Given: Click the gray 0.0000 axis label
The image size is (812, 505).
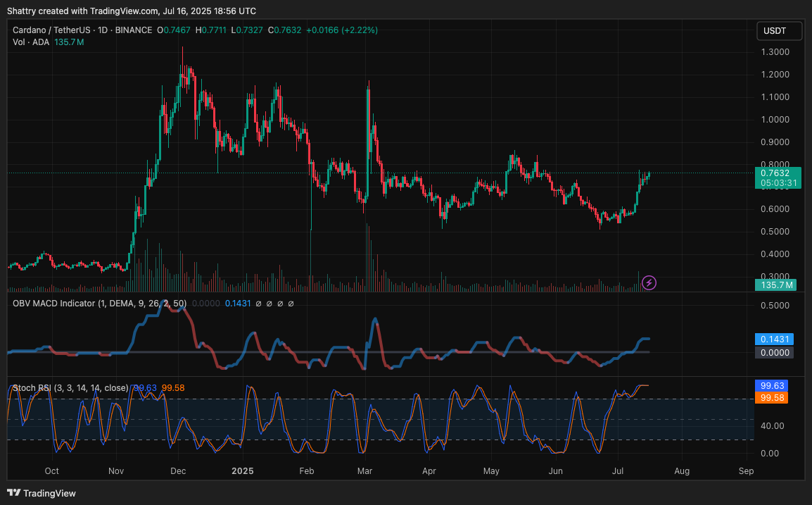Looking at the screenshot, I should [774, 352].
